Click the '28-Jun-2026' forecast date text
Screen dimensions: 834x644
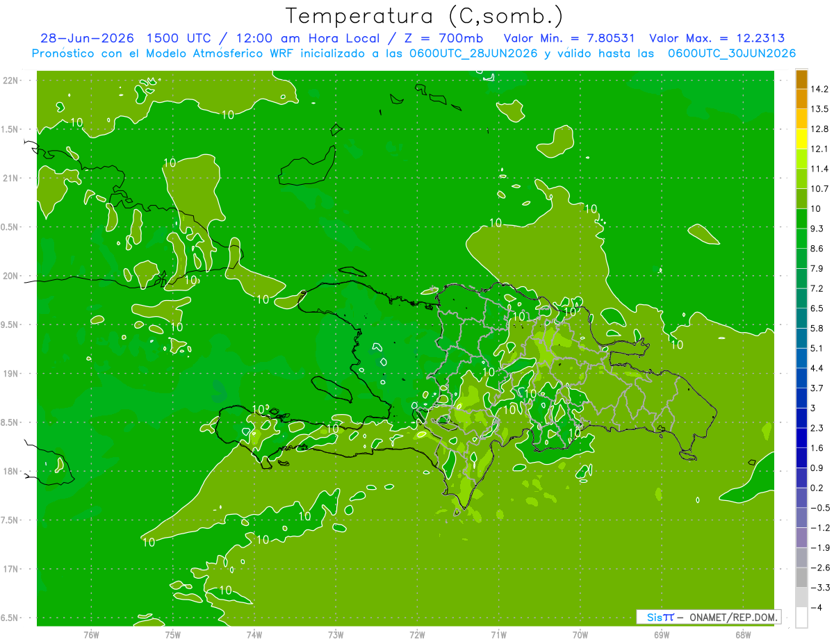pyautogui.click(x=87, y=39)
